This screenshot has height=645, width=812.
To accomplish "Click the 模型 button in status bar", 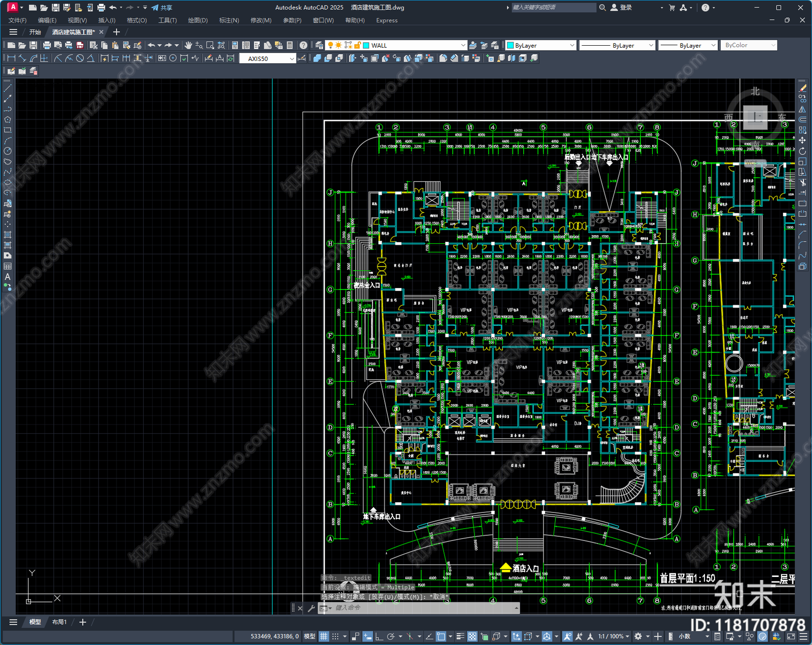I will tap(310, 636).
